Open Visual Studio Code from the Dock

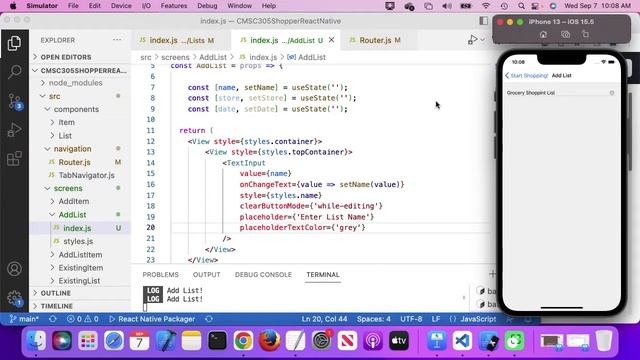[462, 340]
